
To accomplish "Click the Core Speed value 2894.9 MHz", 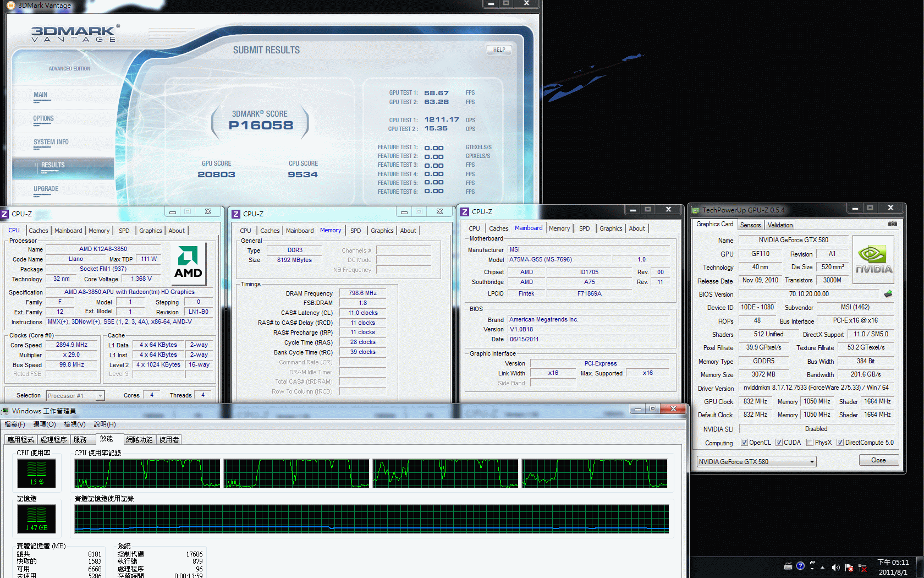I will coord(71,345).
